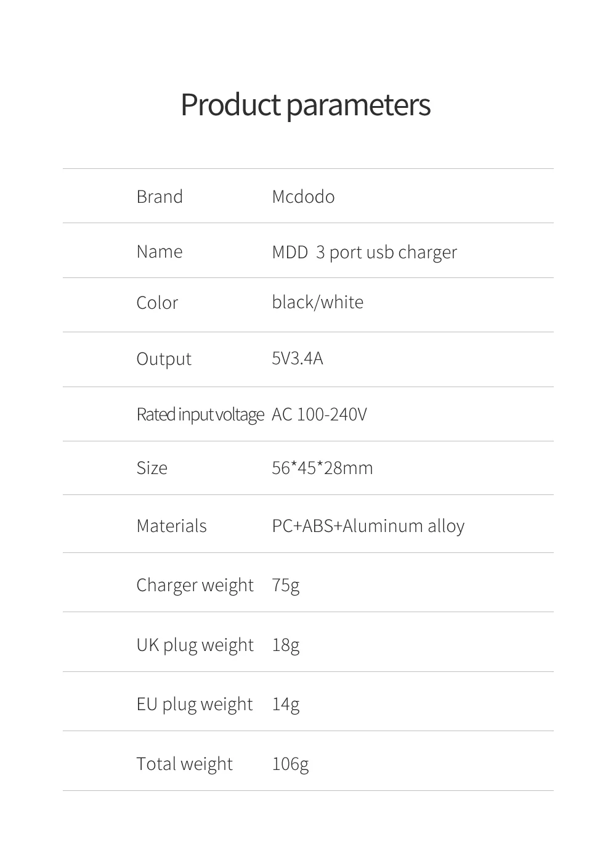Select the Charger weight label
Screen dimensions: 616x868
[x=195, y=585]
